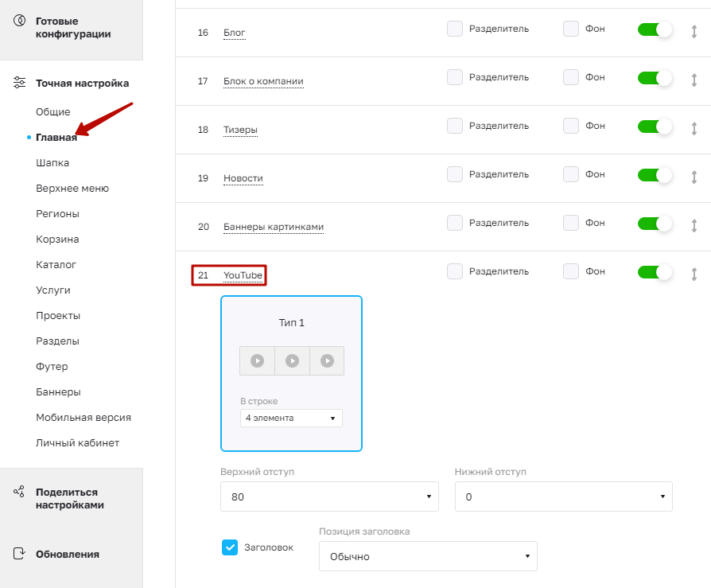Uncheck the Заголовок checkbox
Image resolution: width=711 pixels, height=588 pixels.
click(230, 547)
